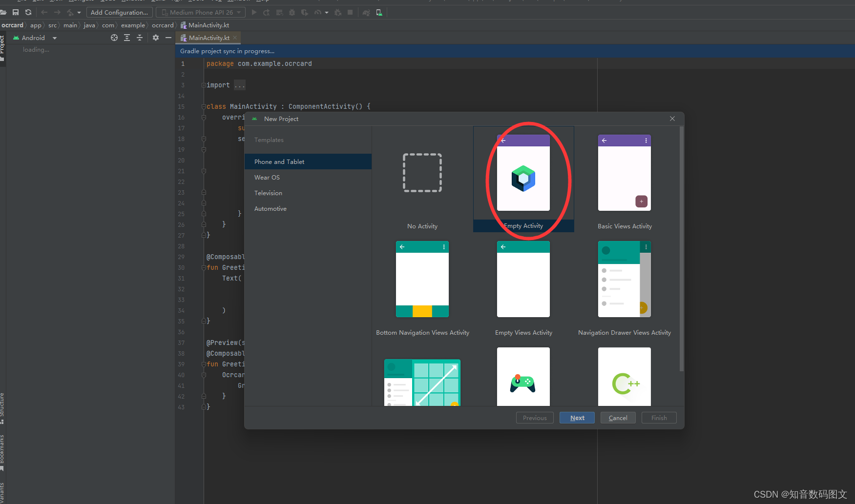Hide the Project tool window with minus icon

[168, 38]
